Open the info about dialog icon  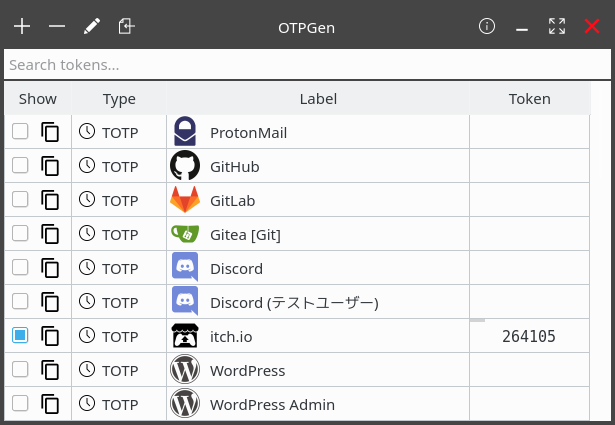[x=487, y=27]
